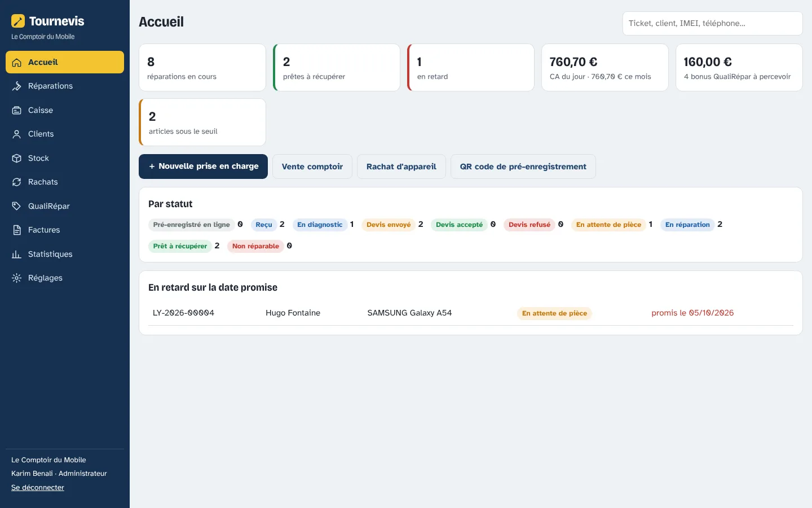Click the Vente comptoir button
812x508 pixels.
click(312, 167)
